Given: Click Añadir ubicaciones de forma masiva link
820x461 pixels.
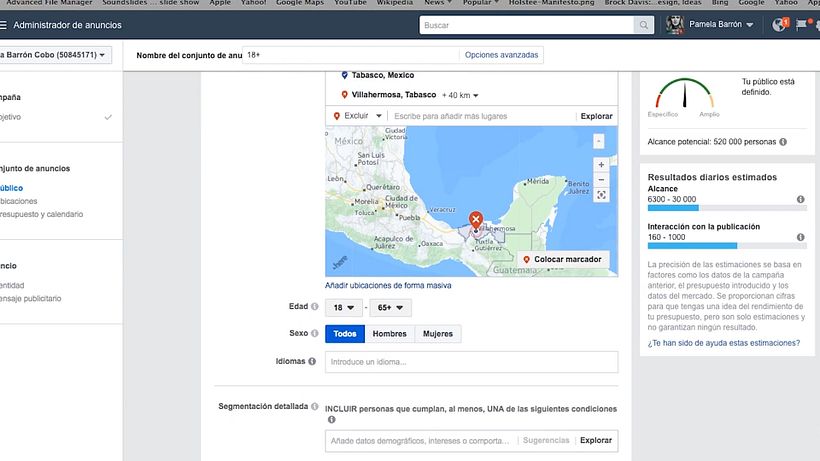Looking at the screenshot, I should click(388, 285).
